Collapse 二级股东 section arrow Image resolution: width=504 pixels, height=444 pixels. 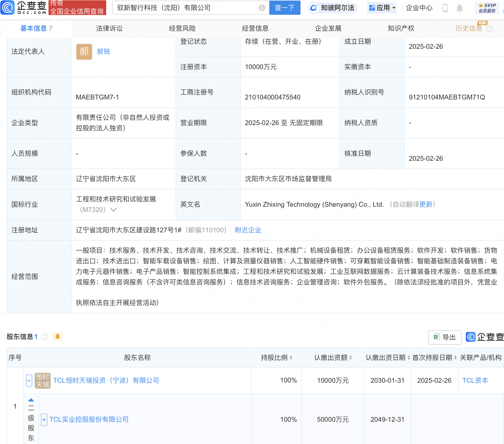pyautogui.click(x=31, y=400)
